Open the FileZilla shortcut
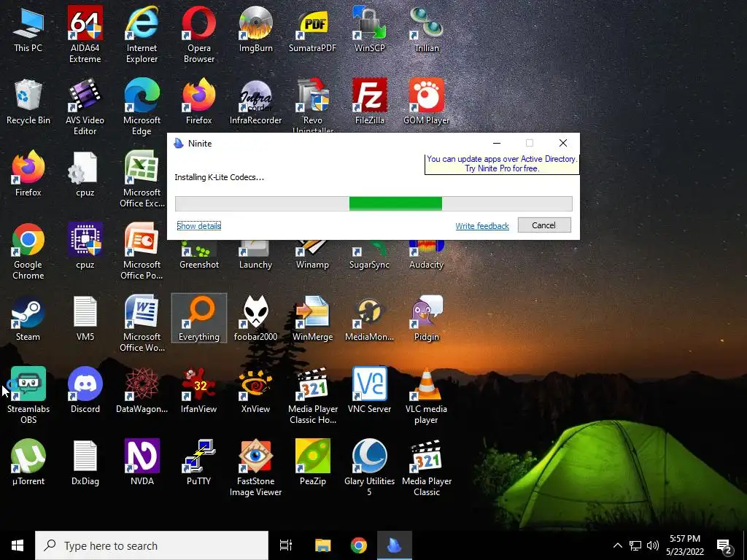 (370, 102)
